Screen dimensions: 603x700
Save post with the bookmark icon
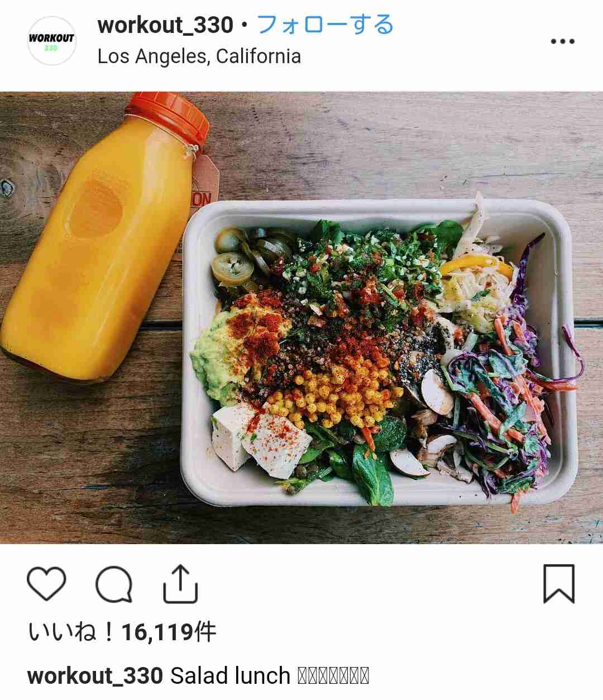[559, 584]
